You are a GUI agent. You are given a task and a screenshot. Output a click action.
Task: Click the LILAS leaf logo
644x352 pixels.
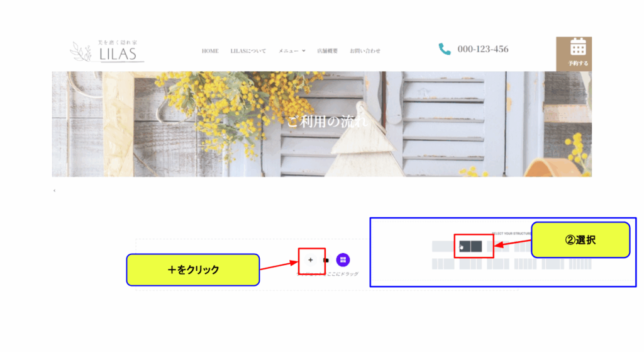(107, 51)
